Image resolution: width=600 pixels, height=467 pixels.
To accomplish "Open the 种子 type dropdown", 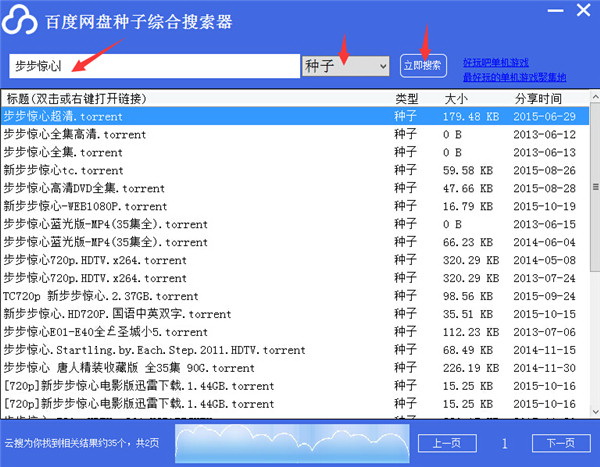I will tap(346, 66).
